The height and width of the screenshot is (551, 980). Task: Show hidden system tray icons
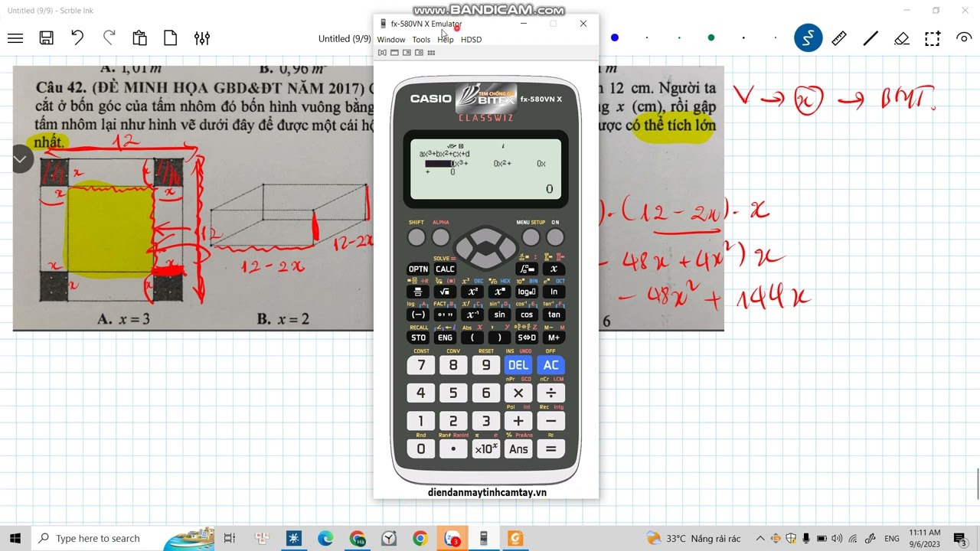(760, 539)
